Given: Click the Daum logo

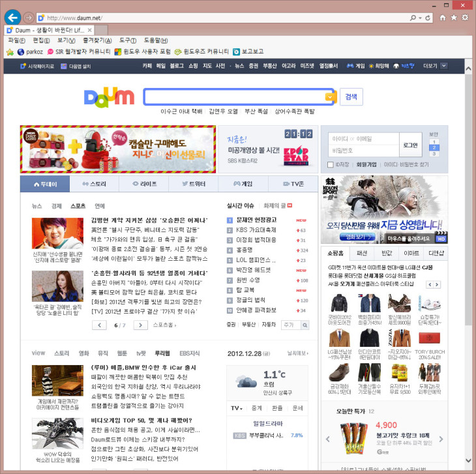Looking at the screenshot, I should click(109, 97).
